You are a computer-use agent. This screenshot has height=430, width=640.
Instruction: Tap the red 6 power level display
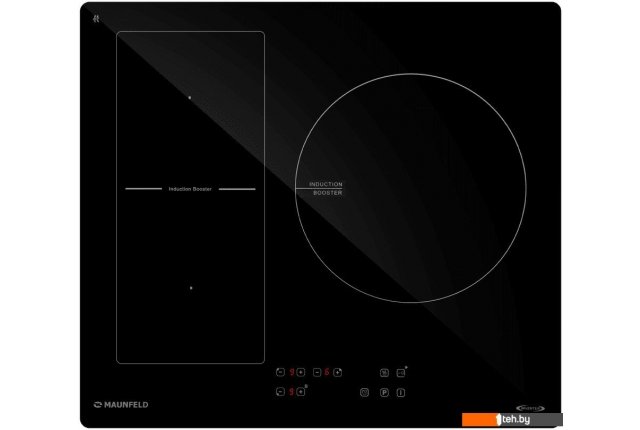tap(326, 372)
